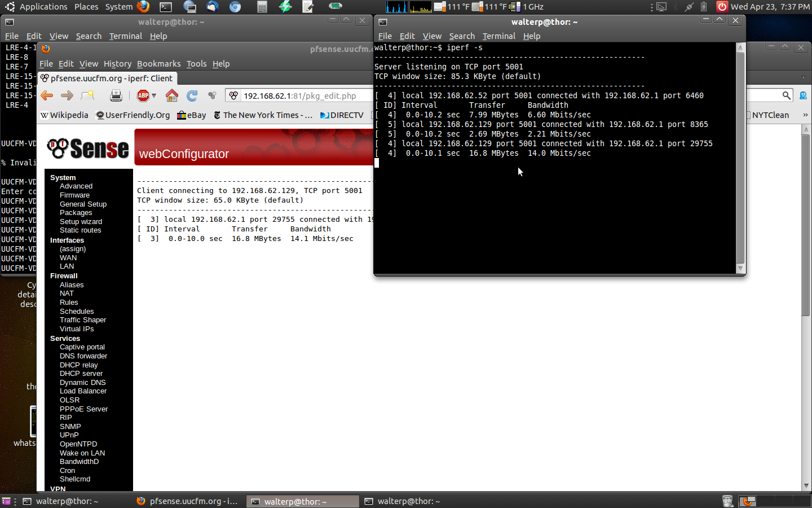Open Adblock Plus dropdown arrow
This screenshot has height=508, width=812.
154,95
